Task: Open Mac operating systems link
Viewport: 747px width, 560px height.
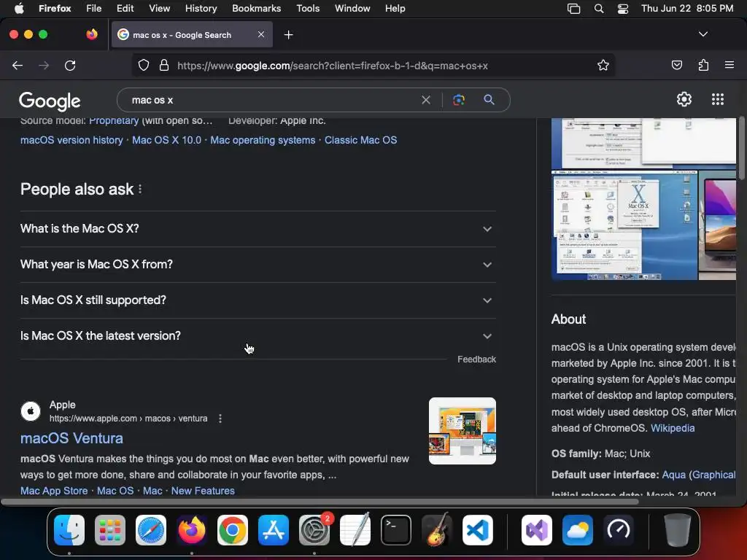Action: coord(263,140)
